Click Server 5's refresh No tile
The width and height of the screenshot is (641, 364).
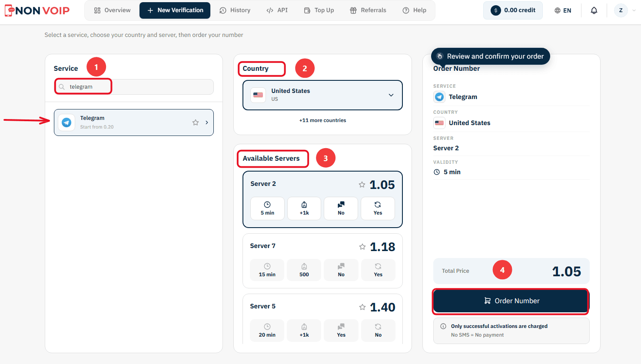(378, 331)
